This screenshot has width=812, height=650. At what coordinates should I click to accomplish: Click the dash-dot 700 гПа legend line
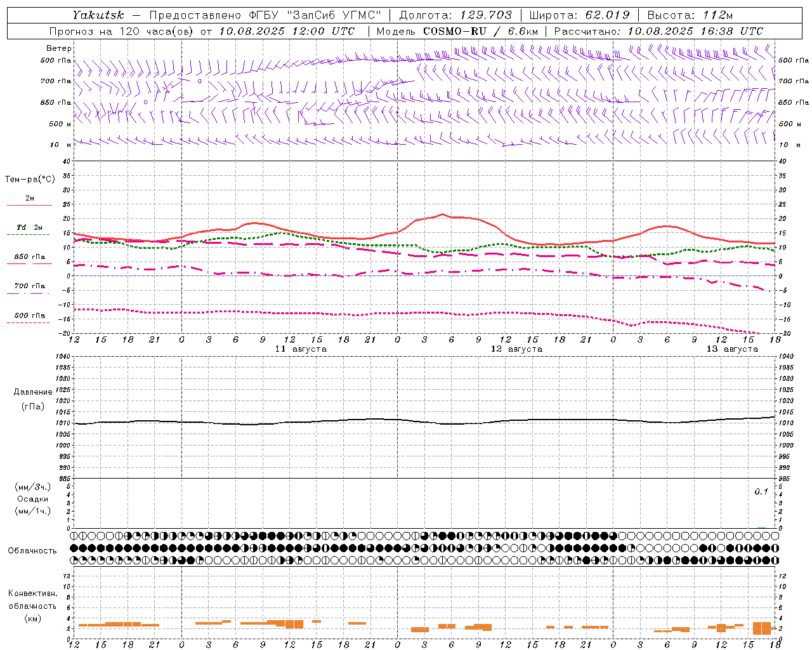(x=29, y=294)
